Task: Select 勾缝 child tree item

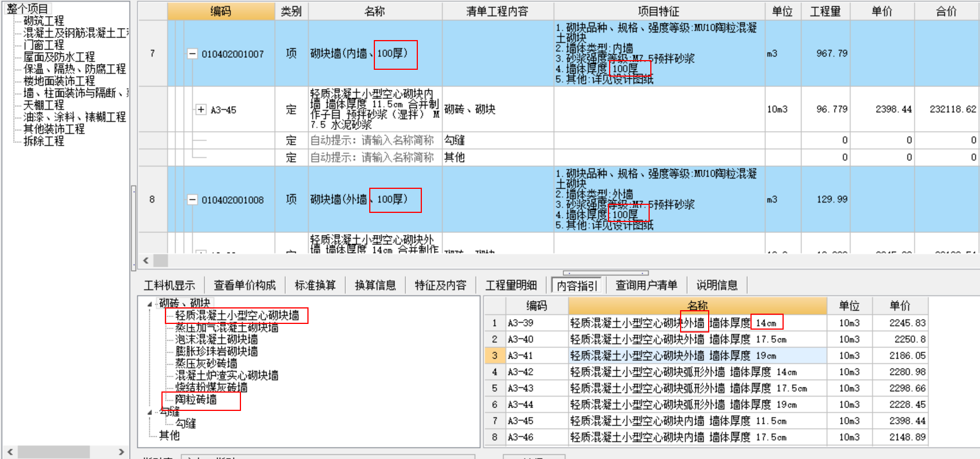Action: 185,424
